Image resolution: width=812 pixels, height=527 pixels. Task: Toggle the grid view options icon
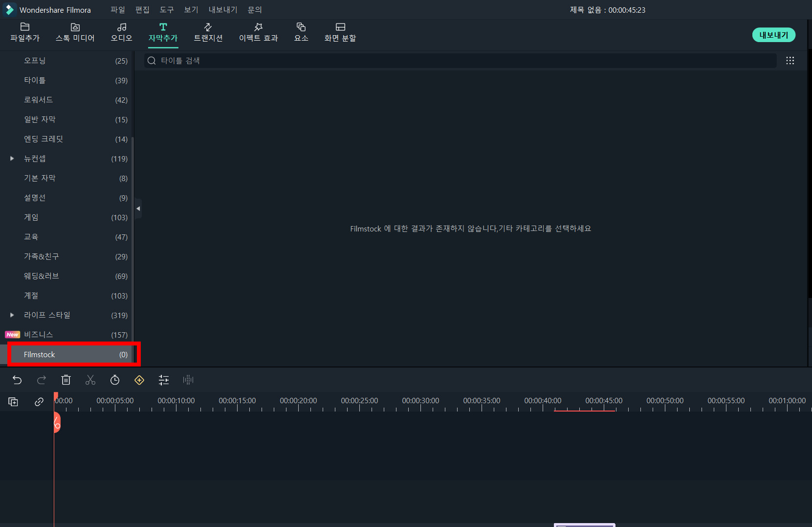(x=790, y=61)
